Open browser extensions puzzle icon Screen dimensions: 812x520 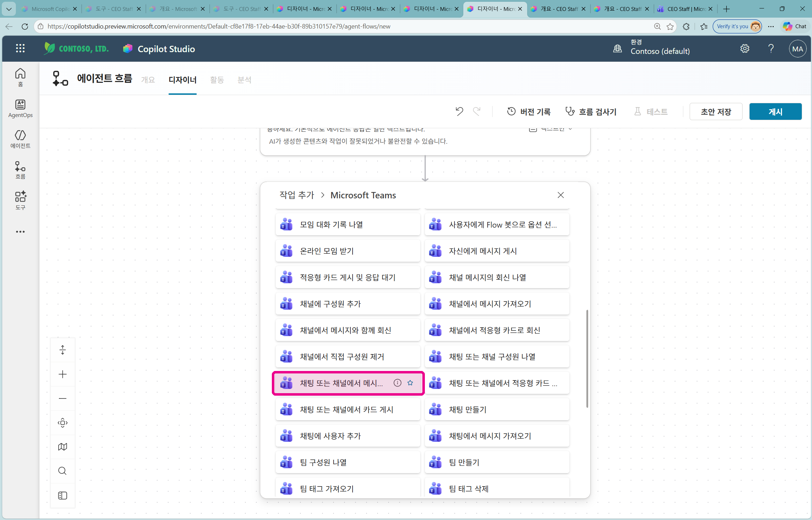click(x=686, y=26)
